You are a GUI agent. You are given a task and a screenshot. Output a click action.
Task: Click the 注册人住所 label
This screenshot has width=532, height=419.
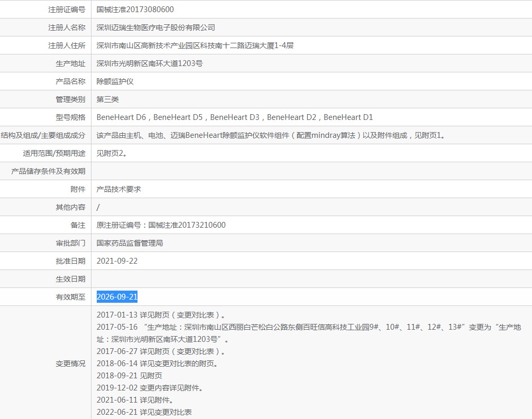(x=67, y=45)
